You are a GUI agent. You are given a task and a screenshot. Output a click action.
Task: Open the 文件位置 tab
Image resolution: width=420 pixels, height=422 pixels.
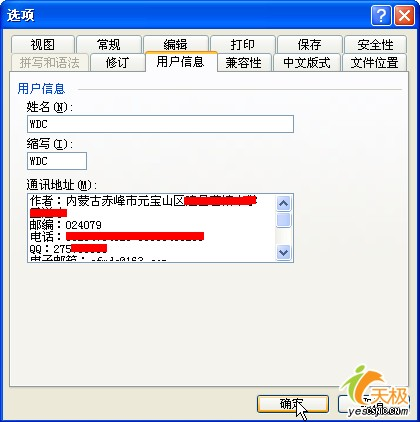coord(375,62)
